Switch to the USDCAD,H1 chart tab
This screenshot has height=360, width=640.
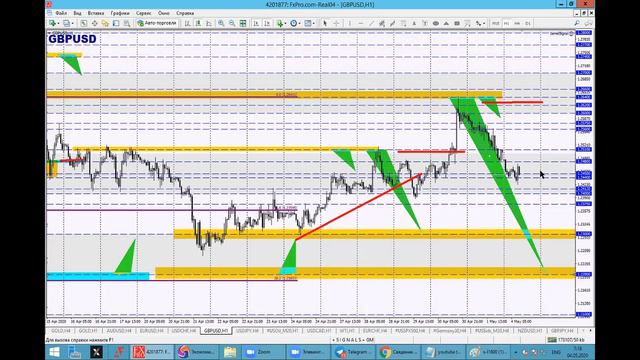(319, 331)
